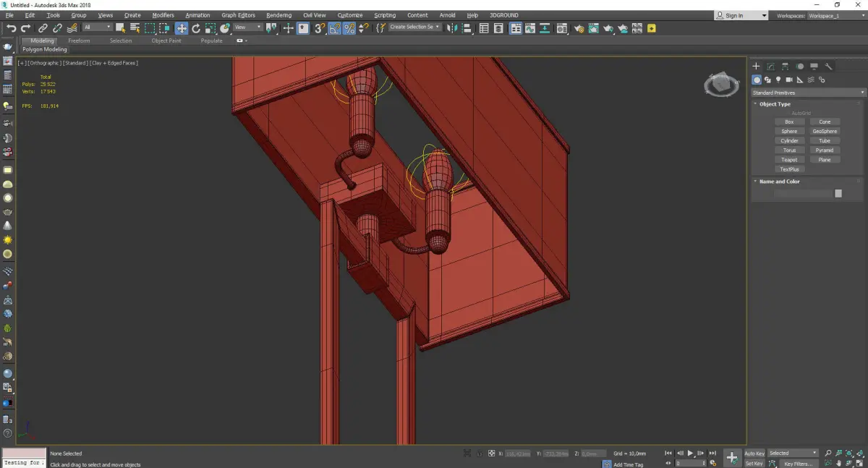Toggle Set Key animation mode
Image resolution: width=868 pixels, height=468 pixels.
[754, 463]
